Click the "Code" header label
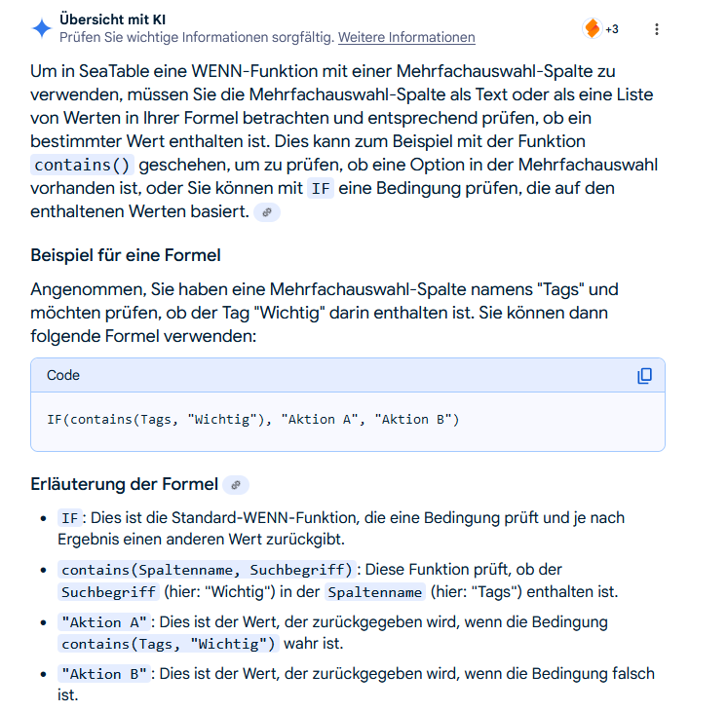This screenshot has height=711, width=728. click(63, 375)
